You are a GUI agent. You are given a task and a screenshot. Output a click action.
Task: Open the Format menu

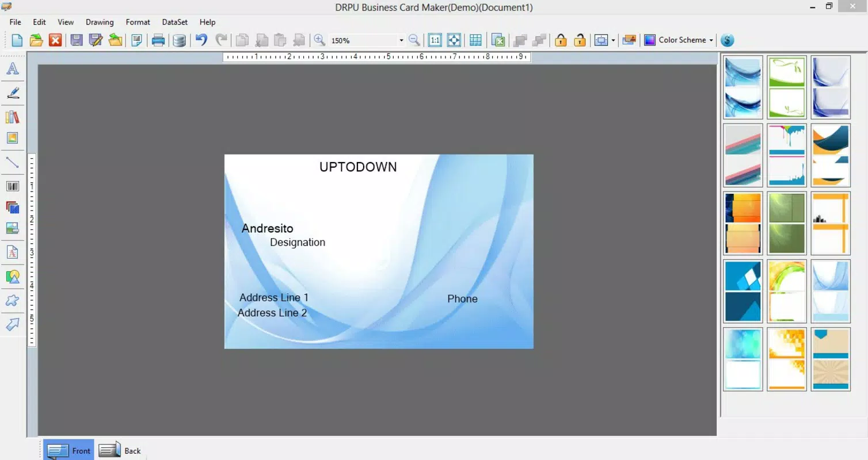[x=138, y=22]
